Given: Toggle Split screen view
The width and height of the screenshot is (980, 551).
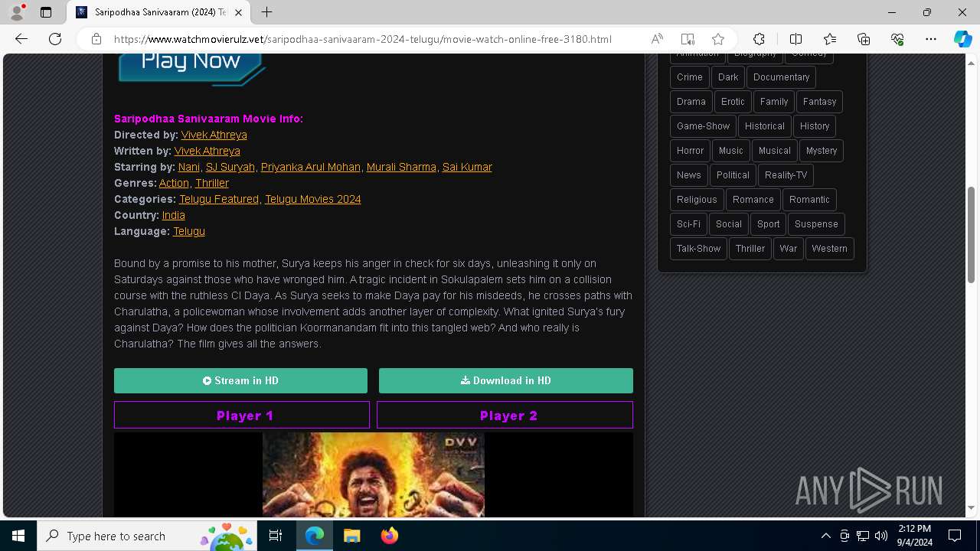Looking at the screenshot, I should 795,39.
